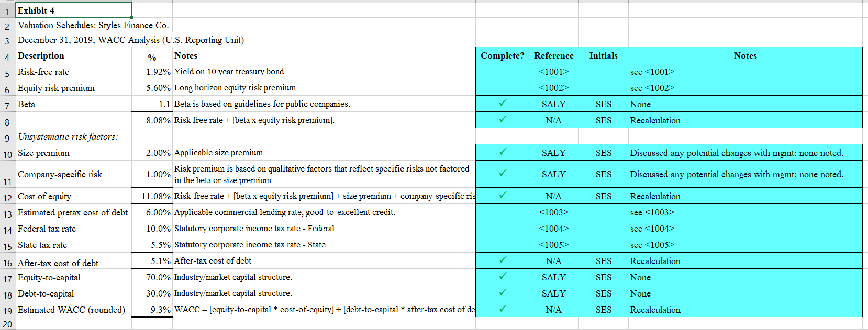Click the 6.00% pretax cost value
This screenshot has height=330, width=868.
pos(152,212)
